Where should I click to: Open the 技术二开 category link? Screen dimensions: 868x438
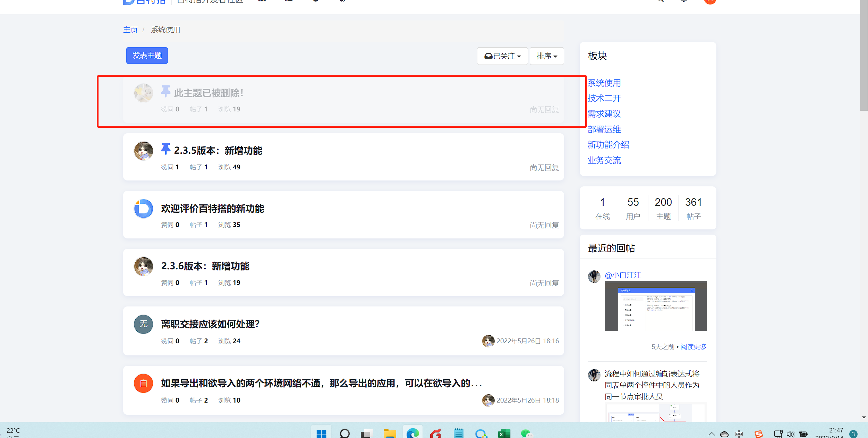pyautogui.click(x=604, y=98)
